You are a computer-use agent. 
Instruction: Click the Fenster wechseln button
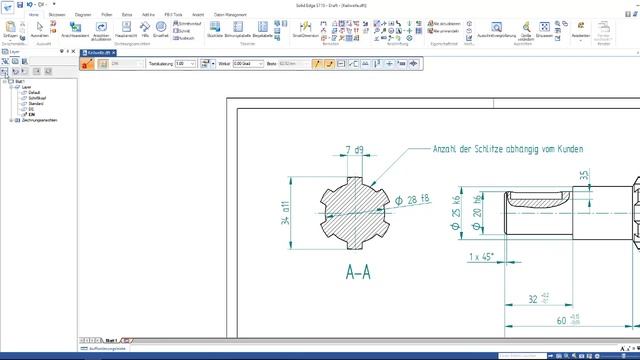603,32
